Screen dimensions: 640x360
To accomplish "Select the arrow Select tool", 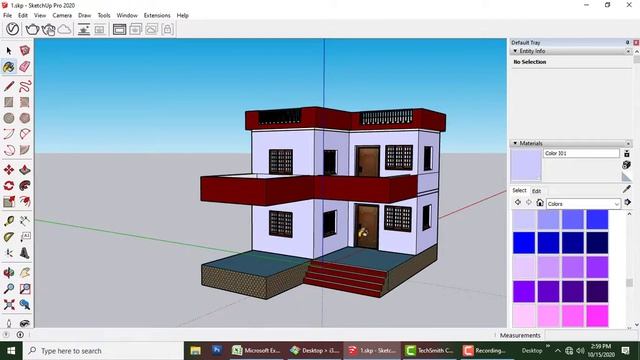I will 9,51.
